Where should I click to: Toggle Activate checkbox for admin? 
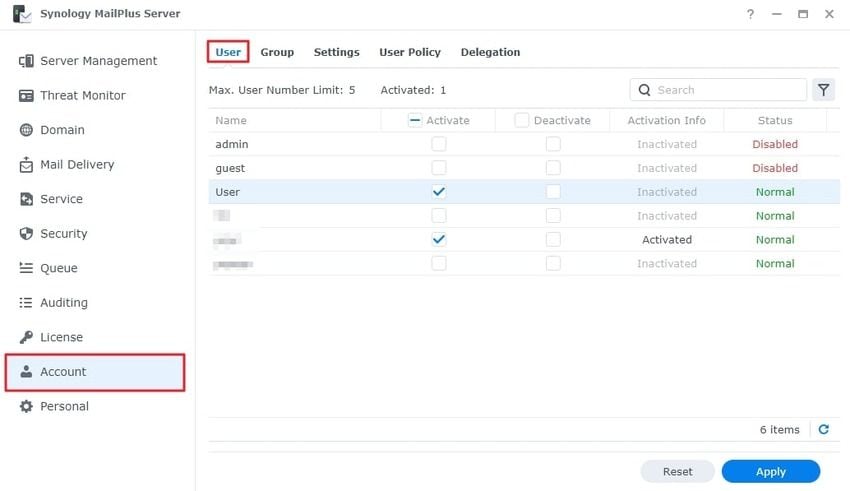(x=438, y=144)
